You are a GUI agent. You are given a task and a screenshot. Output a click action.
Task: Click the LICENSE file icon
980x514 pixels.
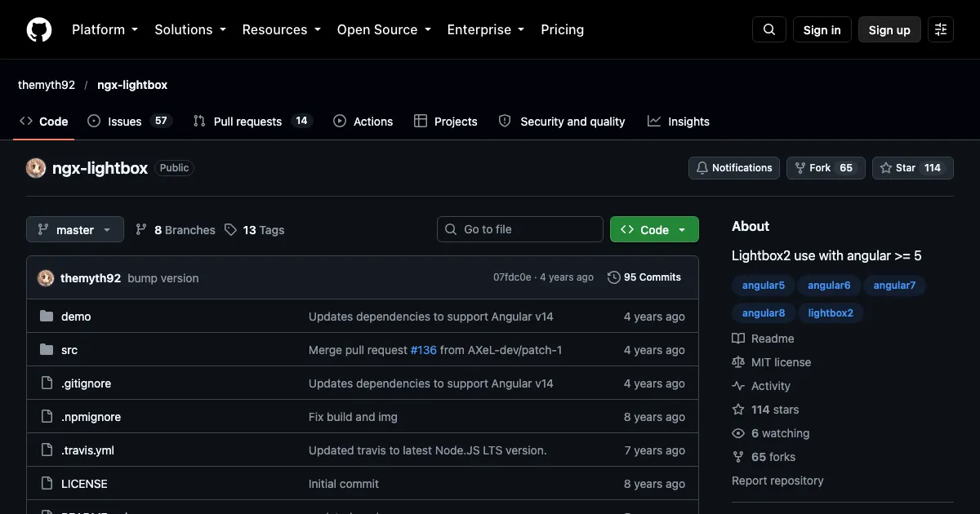47,484
